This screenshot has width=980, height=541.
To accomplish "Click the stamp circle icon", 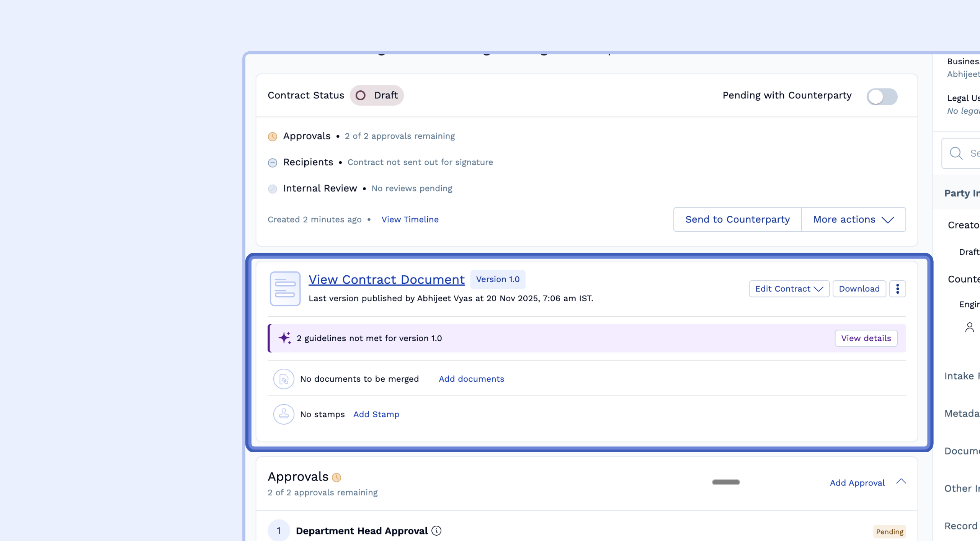I will pos(284,414).
